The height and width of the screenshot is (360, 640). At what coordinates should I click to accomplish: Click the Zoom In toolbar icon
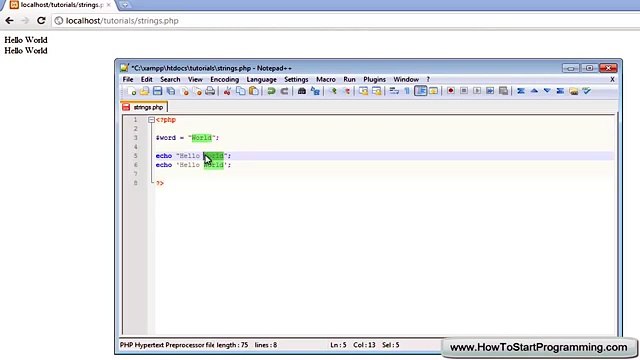[x=333, y=91]
